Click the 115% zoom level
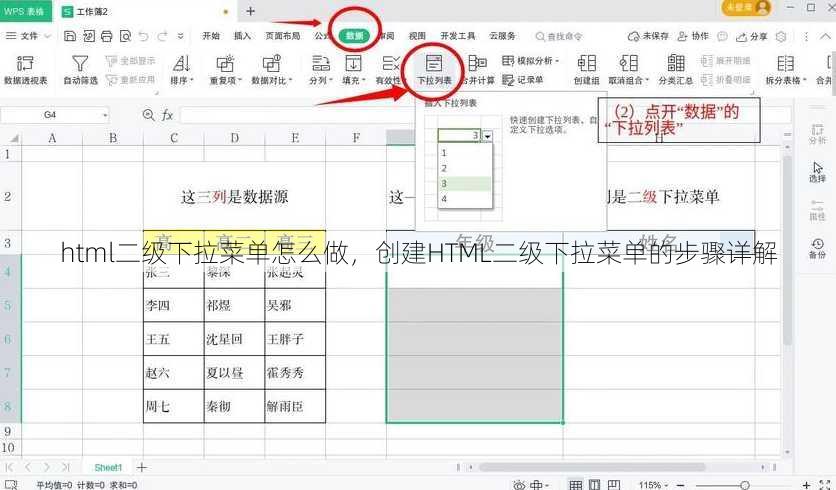 point(652,485)
